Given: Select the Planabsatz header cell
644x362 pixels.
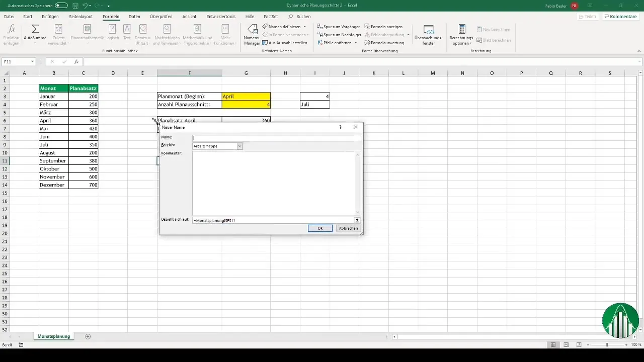Looking at the screenshot, I should point(84,88).
